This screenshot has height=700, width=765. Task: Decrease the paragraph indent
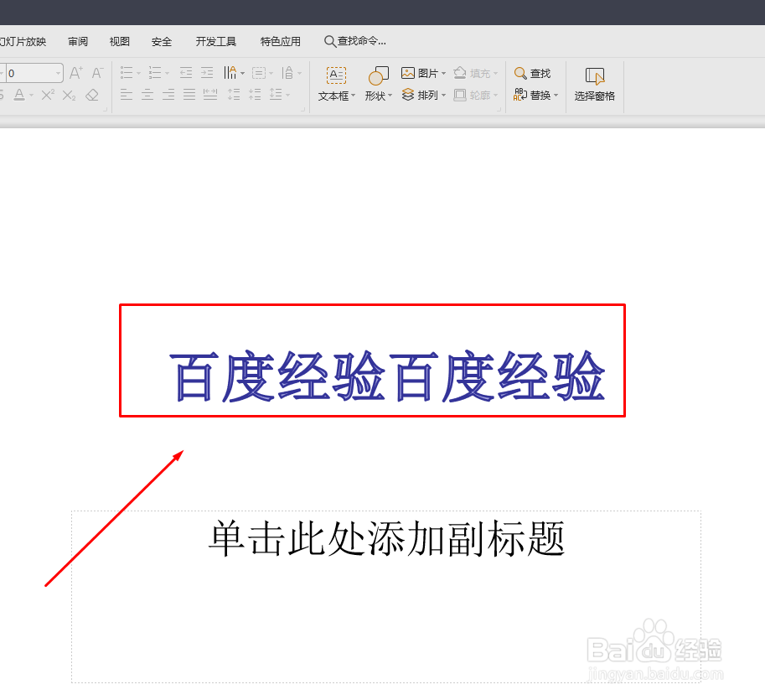[186, 73]
